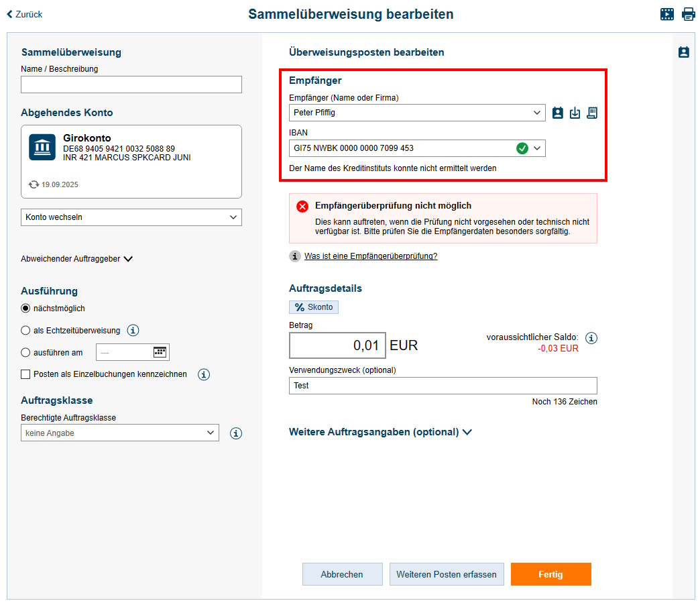Open the Konto wechseln dropdown
Screen dimensions: 700x603
coord(131,217)
